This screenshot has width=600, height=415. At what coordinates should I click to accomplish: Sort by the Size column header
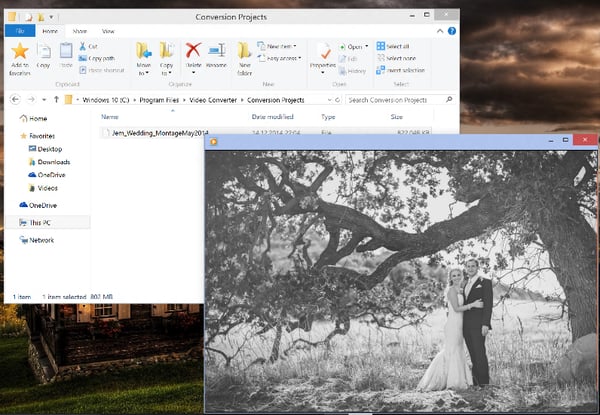[396, 117]
